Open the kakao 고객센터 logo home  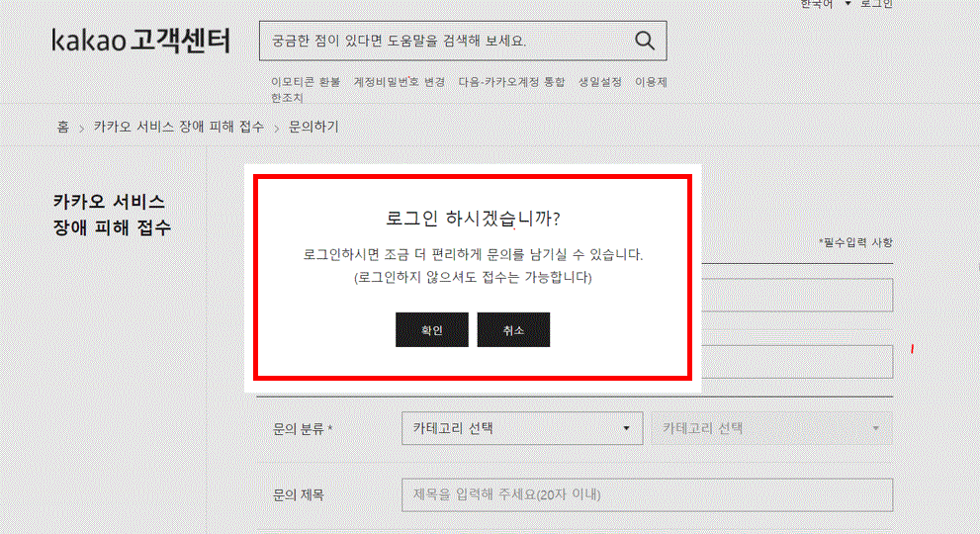pyautogui.click(x=141, y=40)
